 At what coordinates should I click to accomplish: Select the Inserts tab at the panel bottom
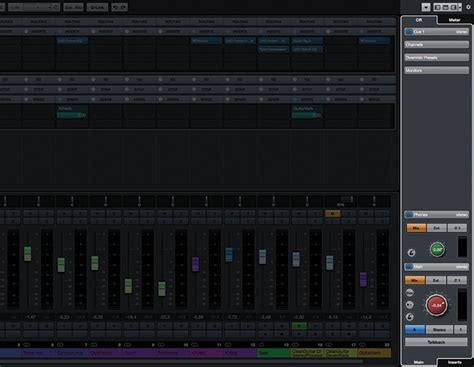pyautogui.click(x=454, y=362)
